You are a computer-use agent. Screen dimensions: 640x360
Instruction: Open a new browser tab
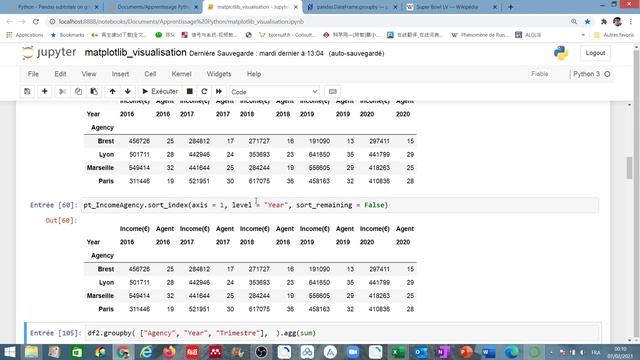[x=511, y=7]
